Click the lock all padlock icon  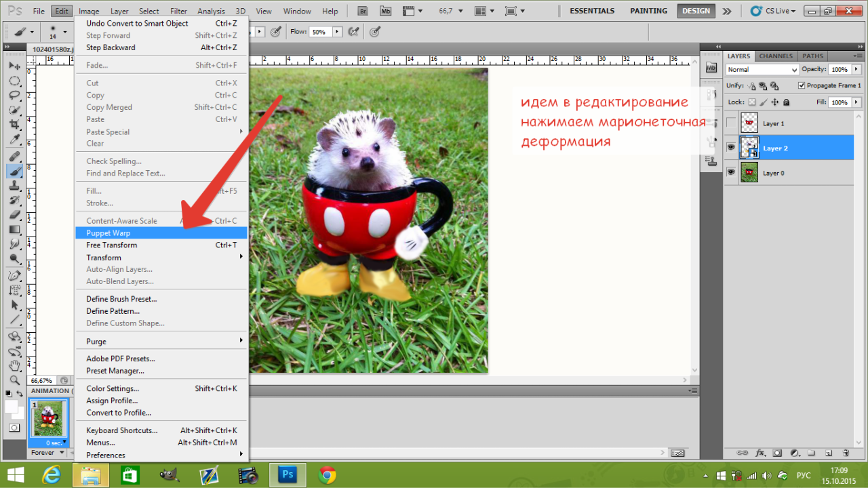(x=787, y=102)
